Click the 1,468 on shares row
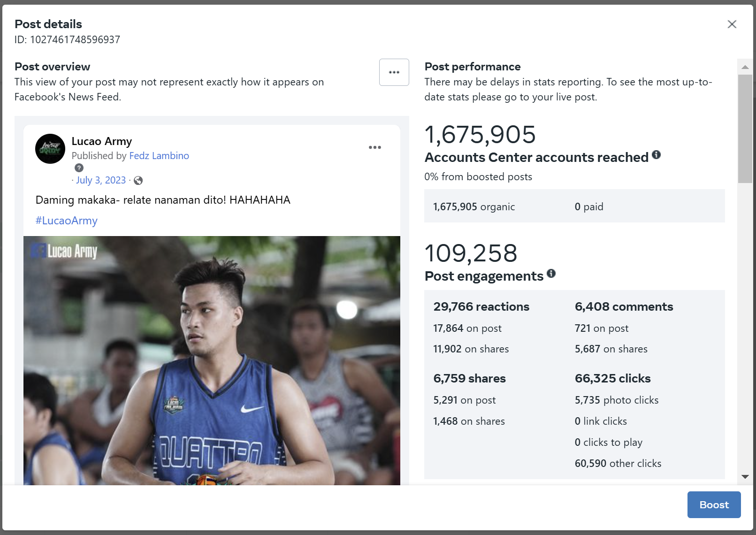Image resolution: width=756 pixels, height=535 pixels. tap(469, 421)
